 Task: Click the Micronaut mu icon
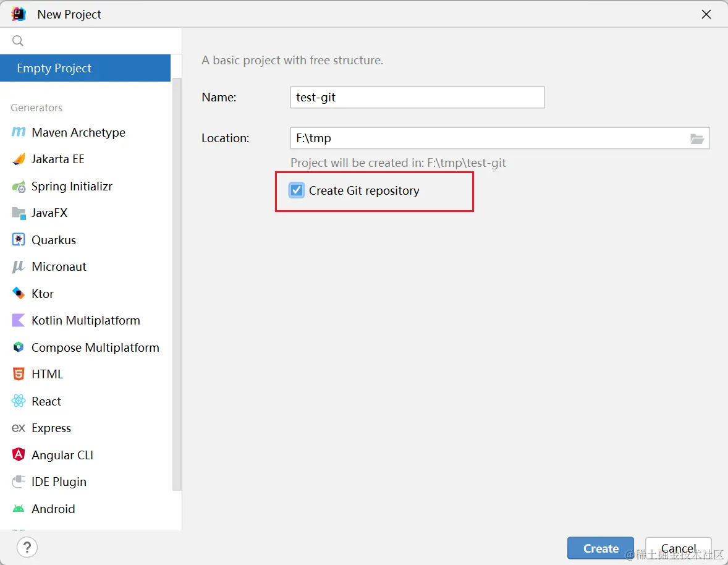point(19,267)
